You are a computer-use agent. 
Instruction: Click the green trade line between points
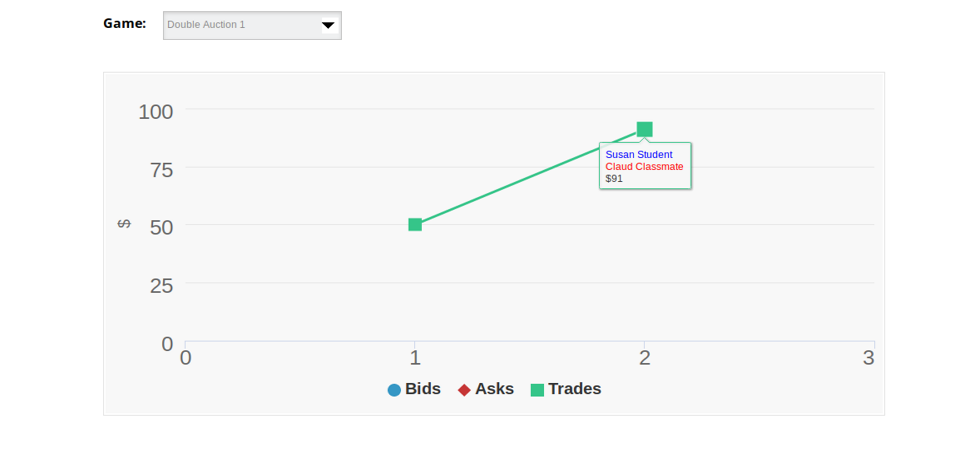530,177
